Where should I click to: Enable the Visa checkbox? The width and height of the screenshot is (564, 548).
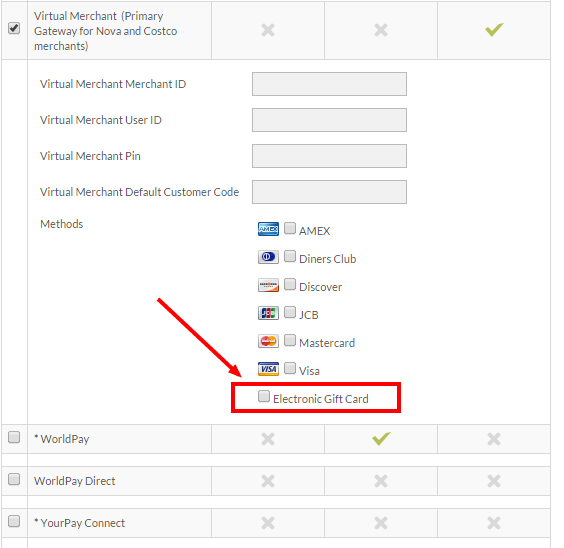point(290,368)
